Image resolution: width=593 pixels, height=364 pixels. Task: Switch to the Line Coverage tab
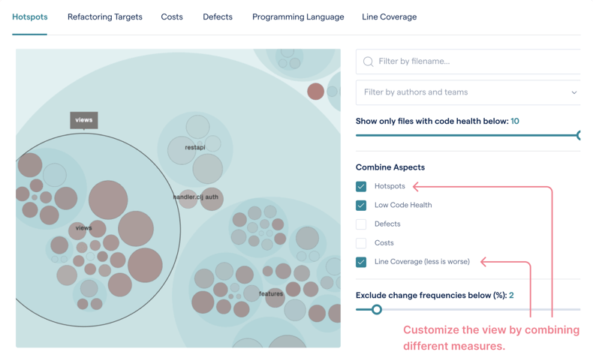click(389, 17)
